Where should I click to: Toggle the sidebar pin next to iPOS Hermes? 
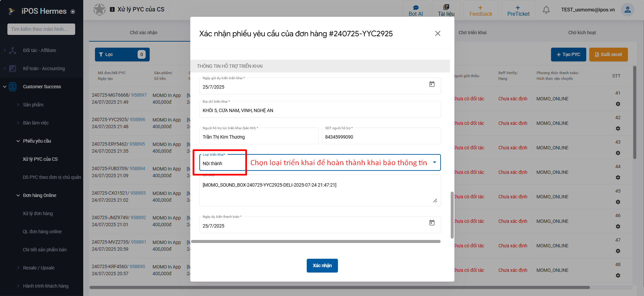73,12
